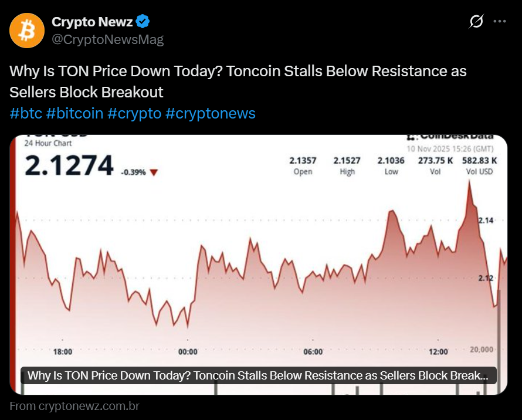This screenshot has width=522, height=420.
Task: Open the Crypto Newz profile name
Action: click(92, 22)
